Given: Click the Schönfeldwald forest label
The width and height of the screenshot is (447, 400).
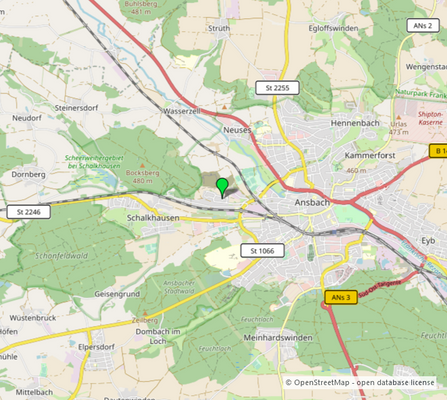Looking at the screenshot, I should (x=62, y=256).
